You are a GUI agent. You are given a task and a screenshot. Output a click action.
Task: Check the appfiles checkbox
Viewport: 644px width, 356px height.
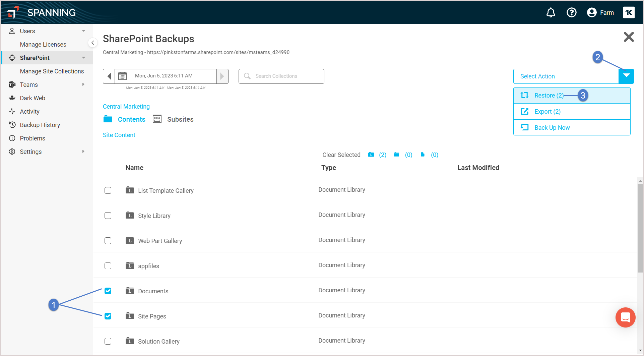108,266
